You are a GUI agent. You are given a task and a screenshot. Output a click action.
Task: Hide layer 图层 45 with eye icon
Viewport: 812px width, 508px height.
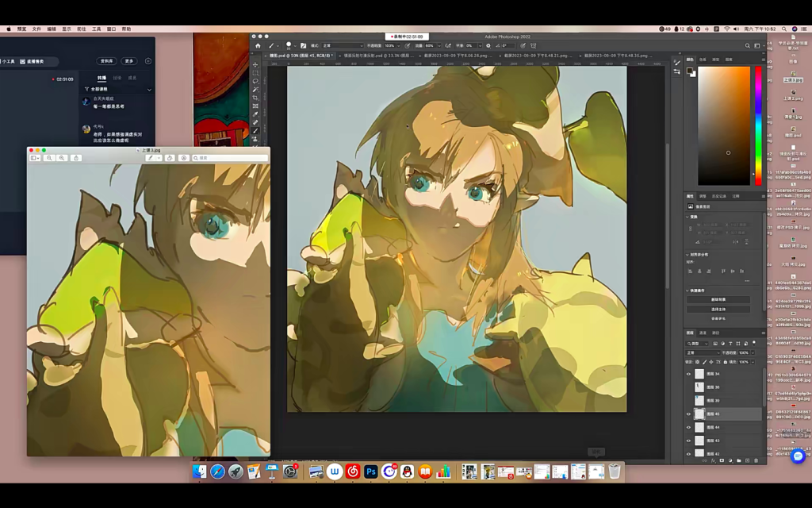688,414
